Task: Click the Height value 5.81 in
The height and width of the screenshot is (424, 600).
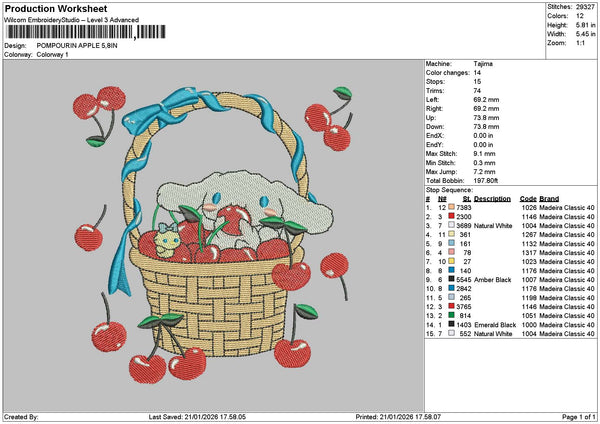Action: click(585, 25)
